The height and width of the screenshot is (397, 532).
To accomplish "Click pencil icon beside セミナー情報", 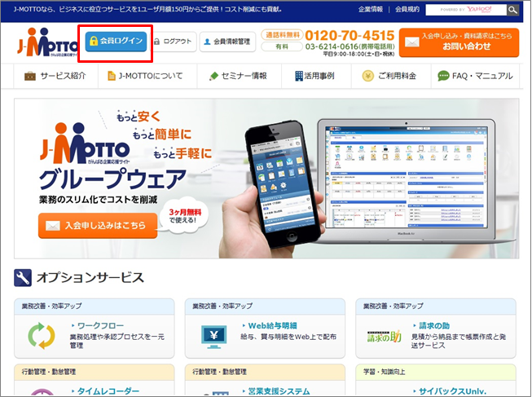I will 213,76.
